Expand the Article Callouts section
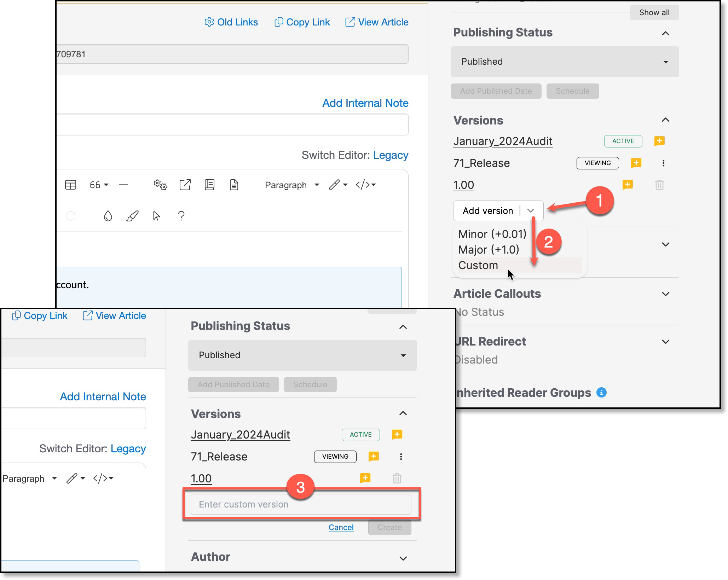This screenshot has height=580, width=728. tap(665, 294)
